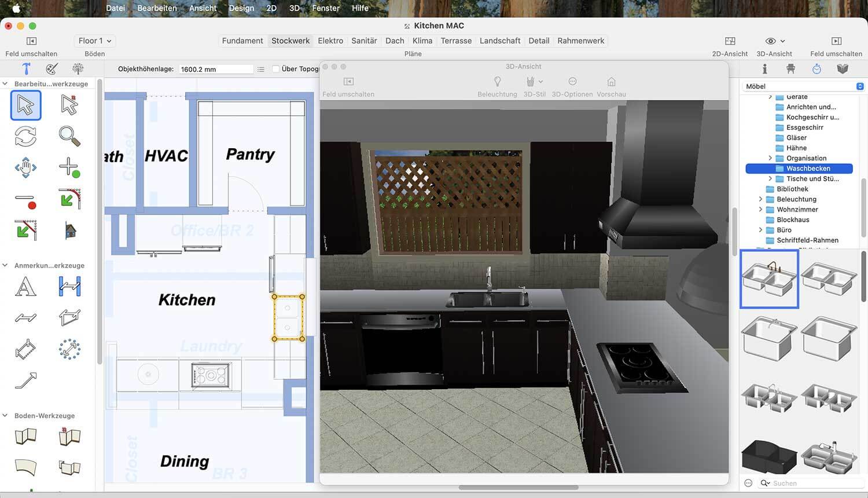Expand the Beleuchtung folder
The width and height of the screenshot is (868, 498).
[x=760, y=199]
